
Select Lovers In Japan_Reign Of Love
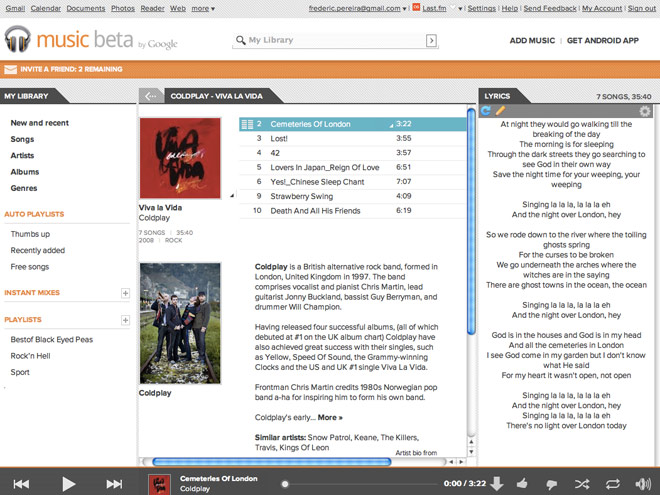353,168
